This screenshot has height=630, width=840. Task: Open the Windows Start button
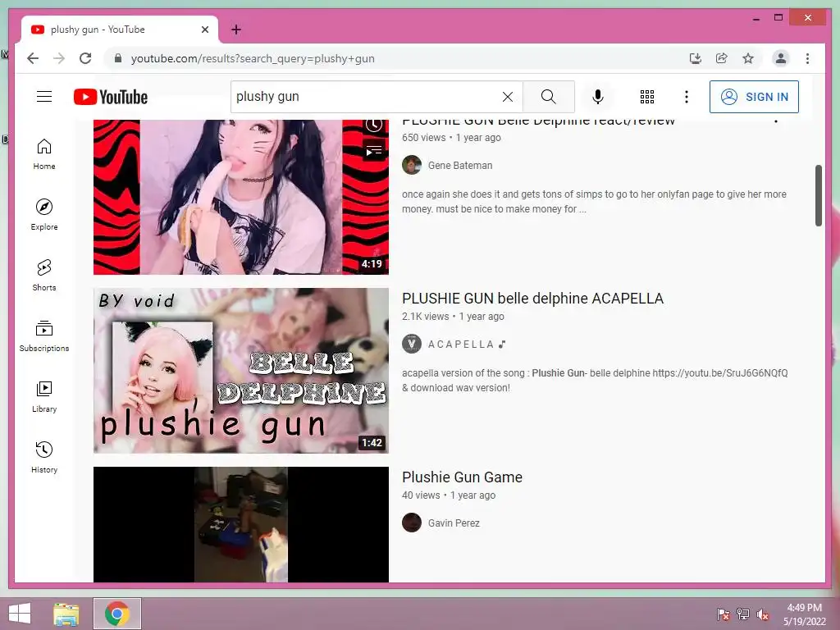point(20,614)
